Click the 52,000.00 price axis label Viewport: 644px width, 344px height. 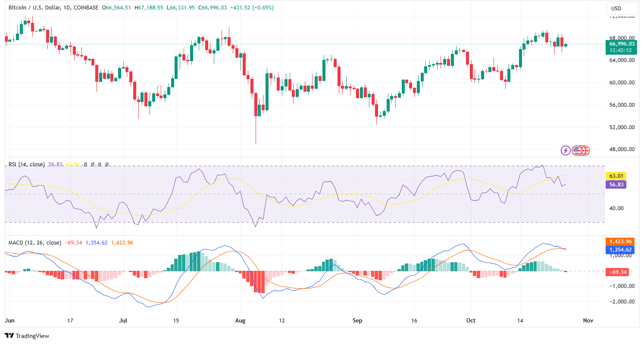point(622,127)
